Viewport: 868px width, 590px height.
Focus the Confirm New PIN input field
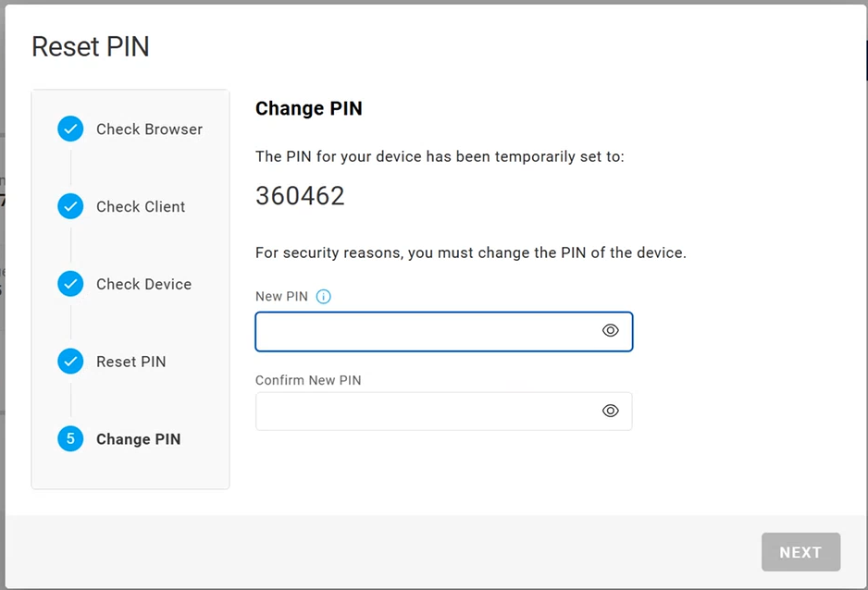pos(443,411)
